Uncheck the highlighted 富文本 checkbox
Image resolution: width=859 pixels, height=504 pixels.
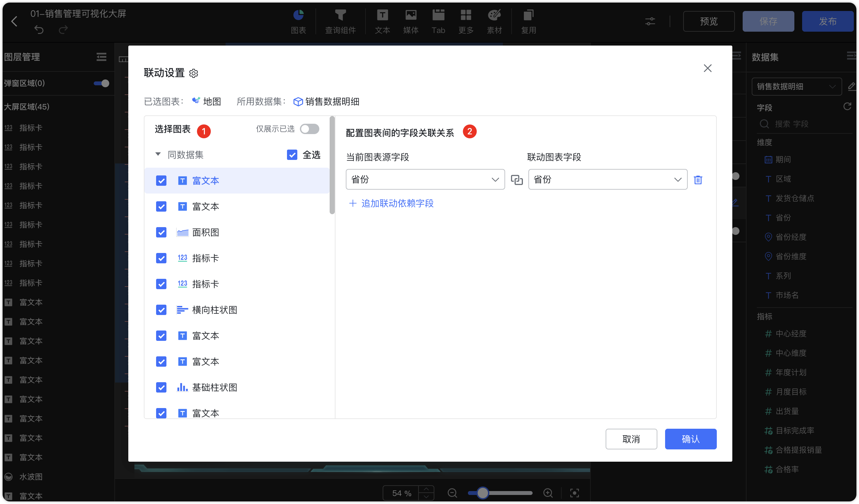coord(161,181)
